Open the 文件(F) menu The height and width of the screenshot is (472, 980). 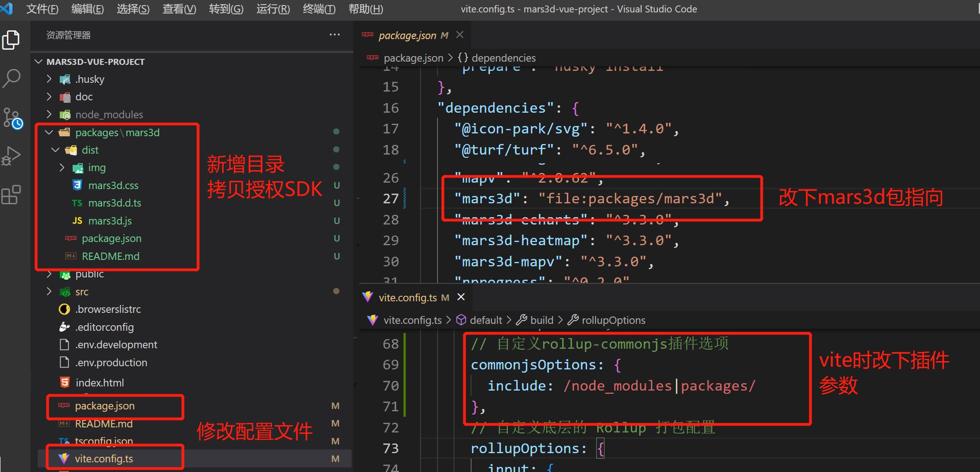[x=42, y=9]
